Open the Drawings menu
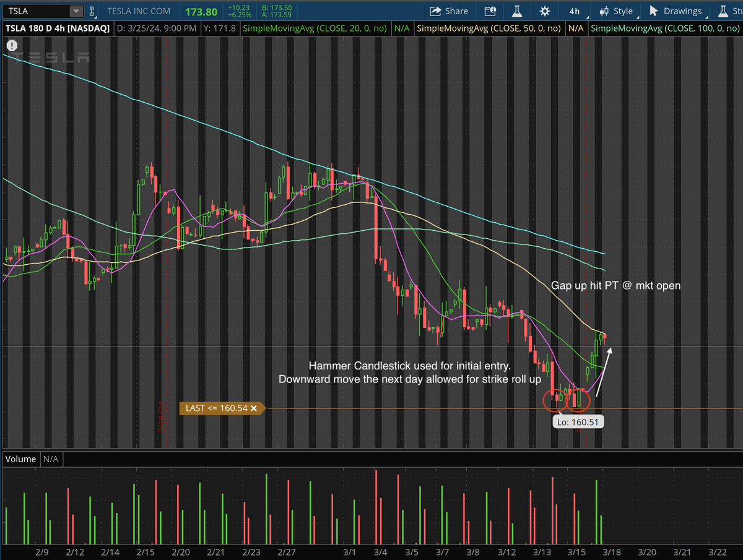This screenshot has width=743, height=560. click(675, 11)
